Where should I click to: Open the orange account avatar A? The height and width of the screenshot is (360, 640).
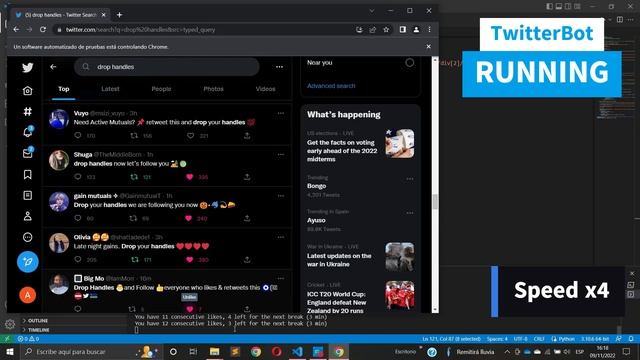point(28,295)
